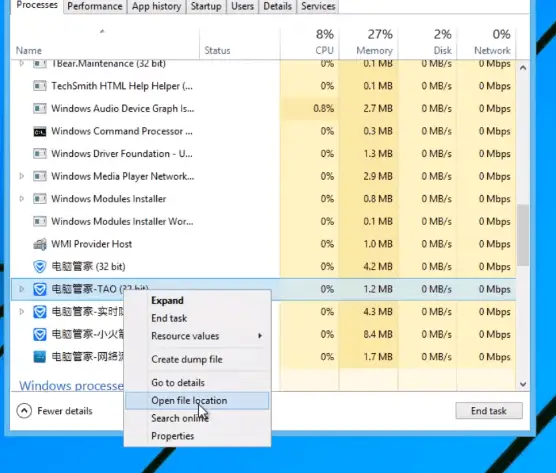Viewport: 556px width, 473px height.
Task: Click the scrollbar down arrow
Action: 523,384
